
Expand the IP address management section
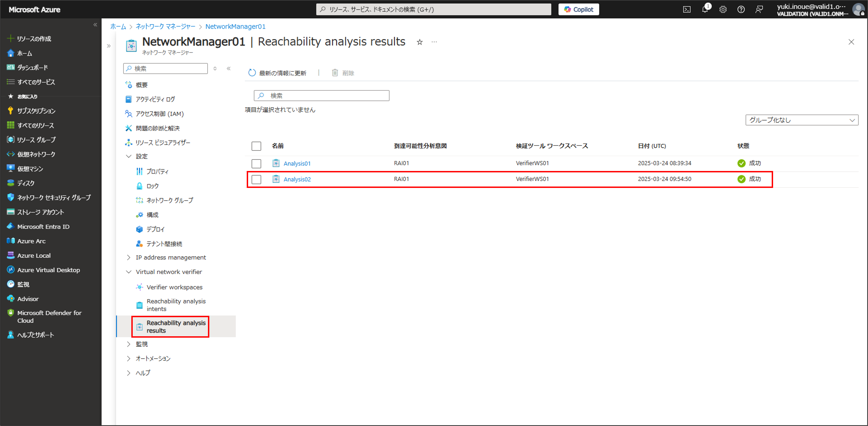tap(128, 258)
